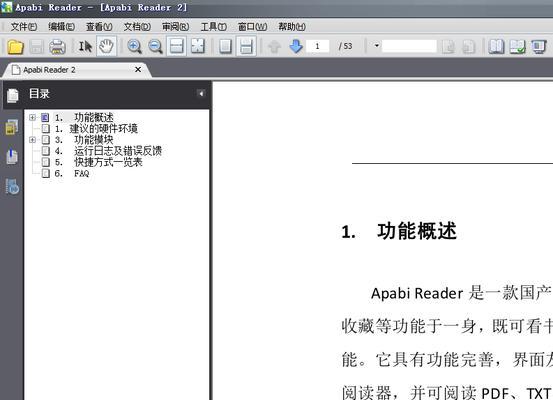Click the find next result icon

pos(468,47)
